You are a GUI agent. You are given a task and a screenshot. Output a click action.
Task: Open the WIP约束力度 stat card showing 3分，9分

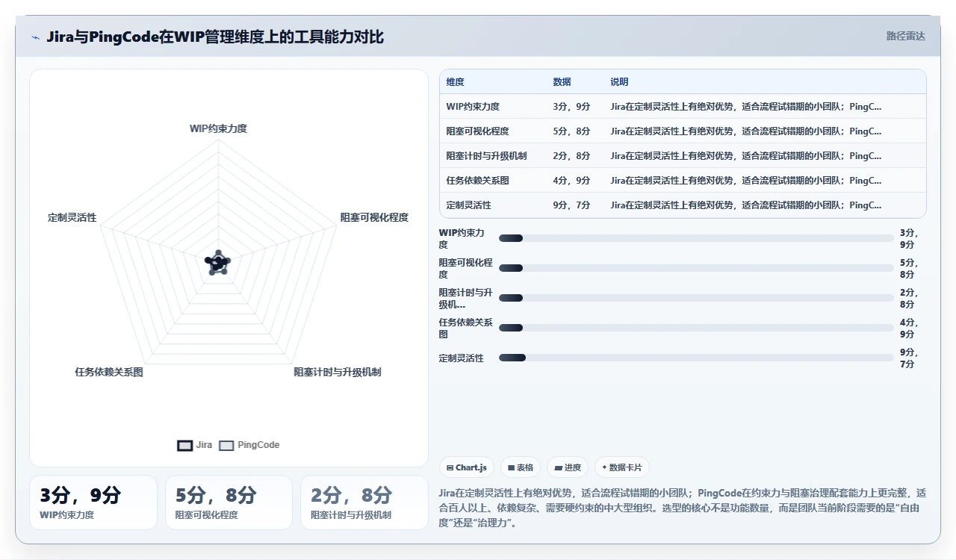point(93,503)
